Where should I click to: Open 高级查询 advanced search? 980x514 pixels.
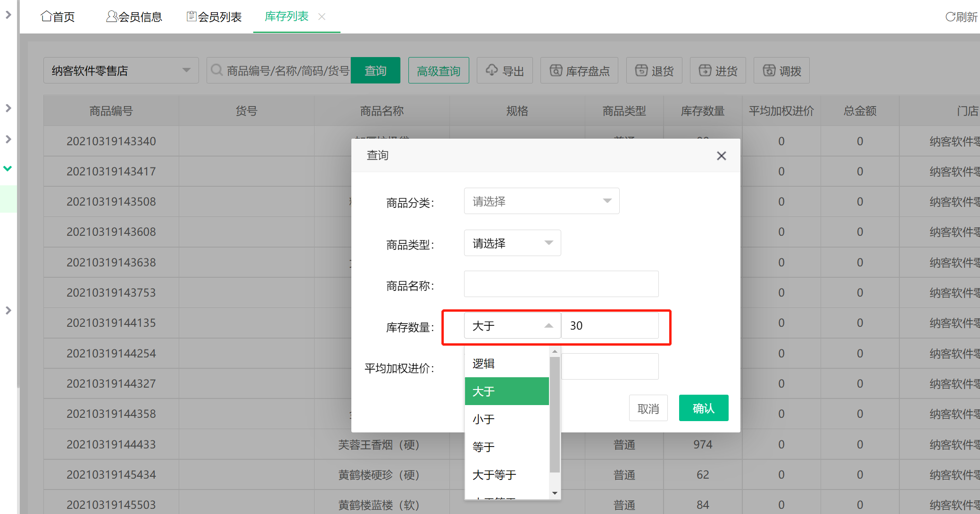(x=438, y=70)
